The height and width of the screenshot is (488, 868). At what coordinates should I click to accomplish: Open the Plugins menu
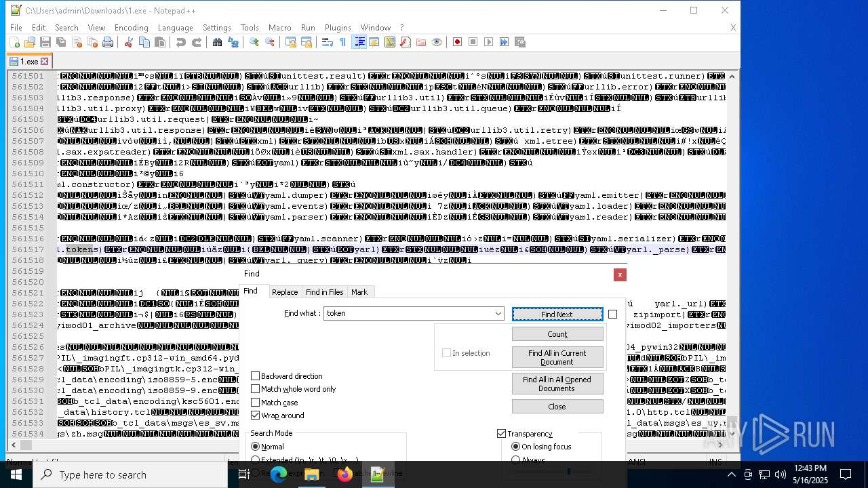click(x=338, y=28)
